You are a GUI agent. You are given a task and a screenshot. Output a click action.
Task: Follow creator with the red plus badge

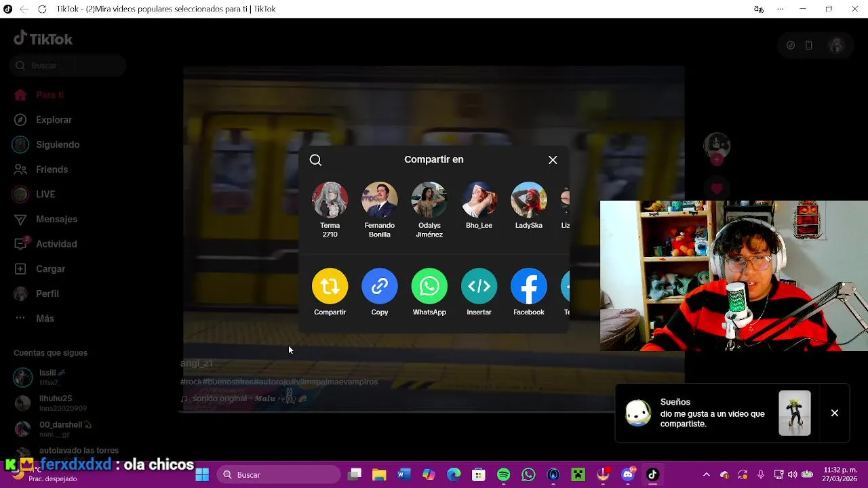(717, 160)
